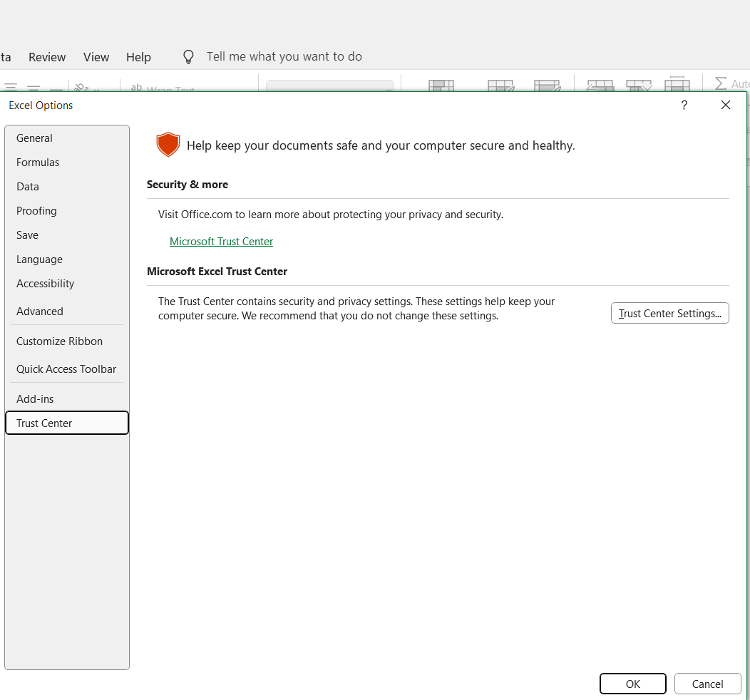The width and height of the screenshot is (750, 700).
Task: Open the Review ribbon tab
Action: click(47, 57)
